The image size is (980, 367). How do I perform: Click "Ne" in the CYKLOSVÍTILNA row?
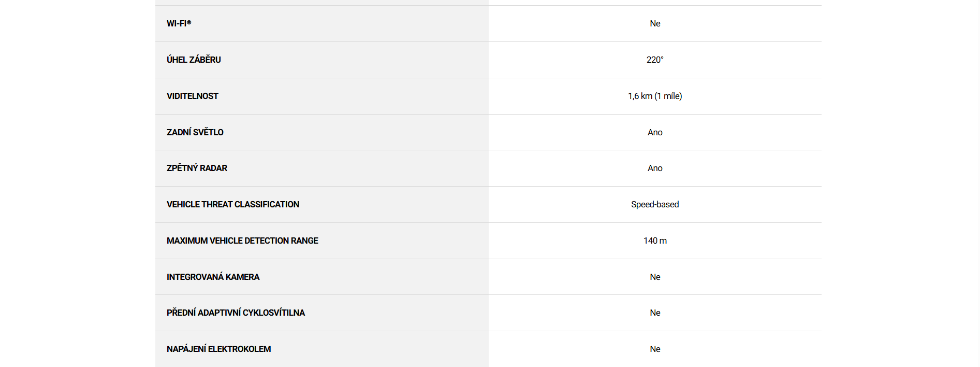click(655, 313)
